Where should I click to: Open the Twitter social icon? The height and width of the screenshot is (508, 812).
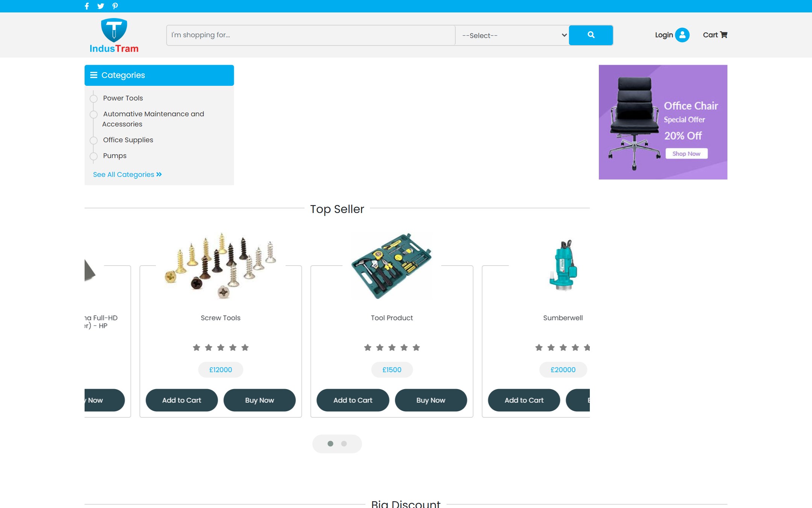tap(100, 6)
